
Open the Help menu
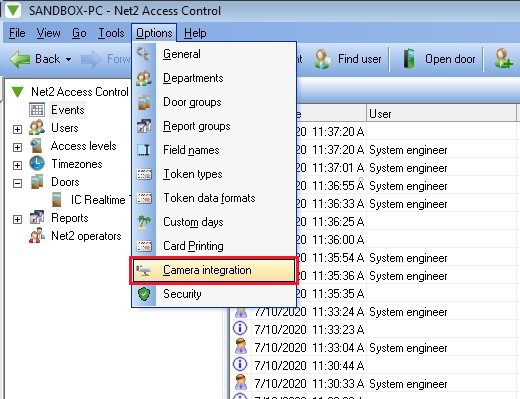(x=195, y=33)
